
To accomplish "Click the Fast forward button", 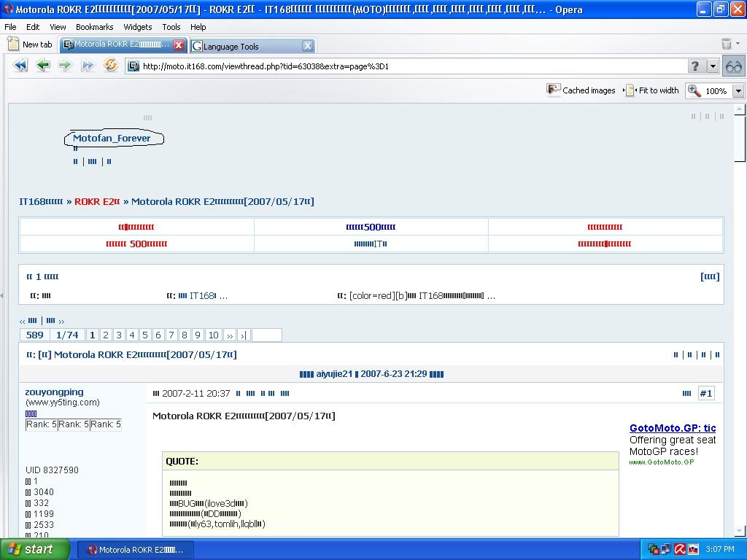I will click(x=88, y=65).
